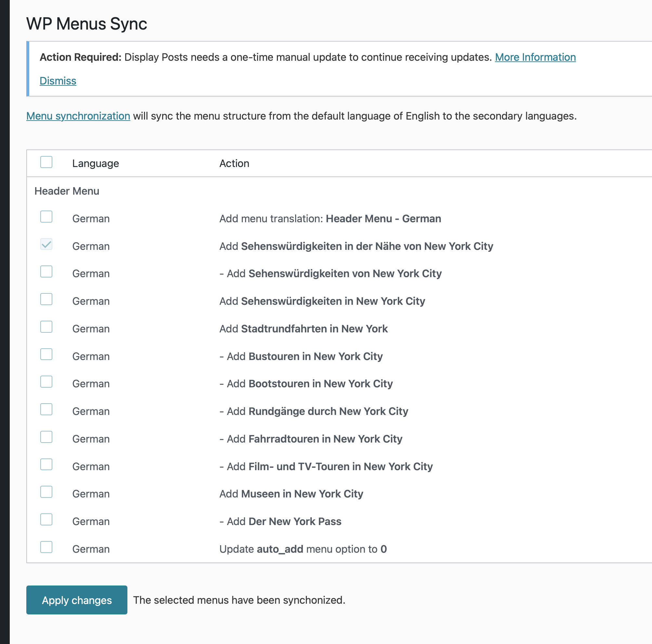Click 'The selected menus have been synchonized' message
Screen dimensions: 652x644
click(x=239, y=600)
